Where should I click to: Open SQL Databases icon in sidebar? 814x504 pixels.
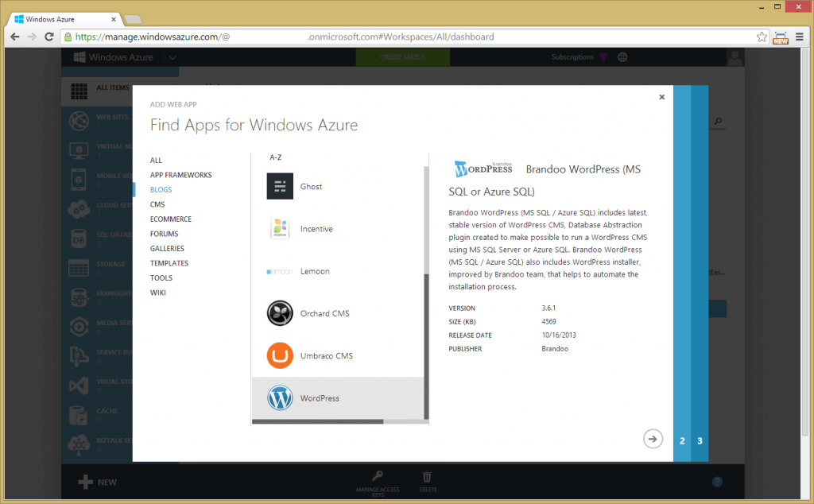click(79, 238)
